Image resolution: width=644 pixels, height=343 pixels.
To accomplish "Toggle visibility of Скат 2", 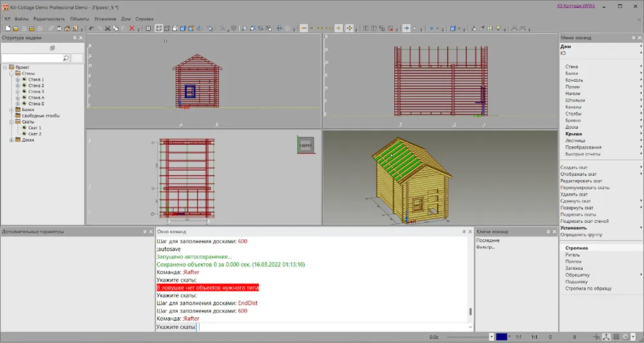I will tap(24, 133).
